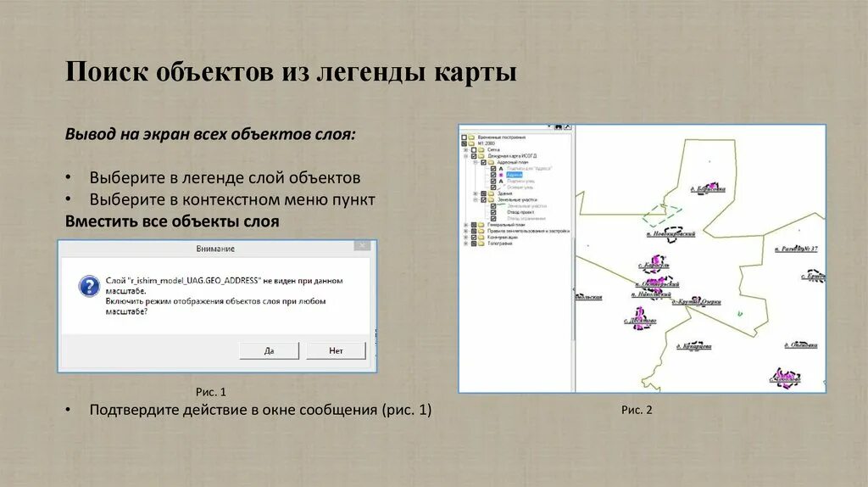Expand the Коммуникации node
Screen dimensions: 868x487
(465, 237)
